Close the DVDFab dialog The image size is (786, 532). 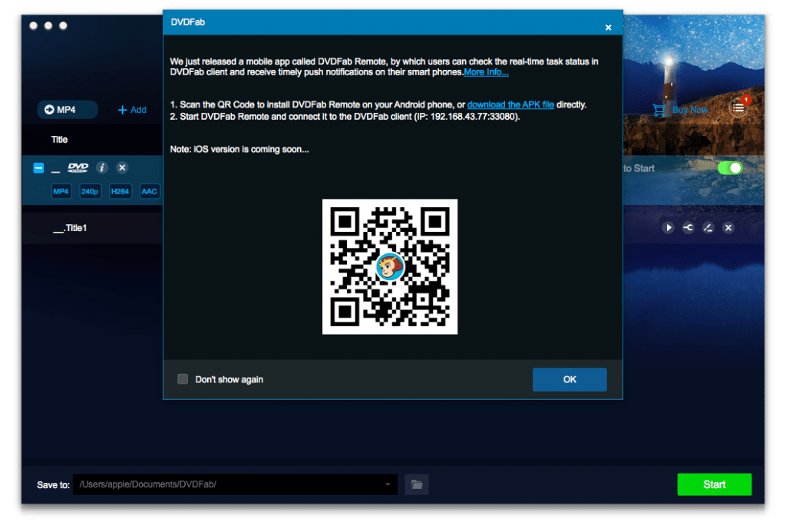point(608,28)
